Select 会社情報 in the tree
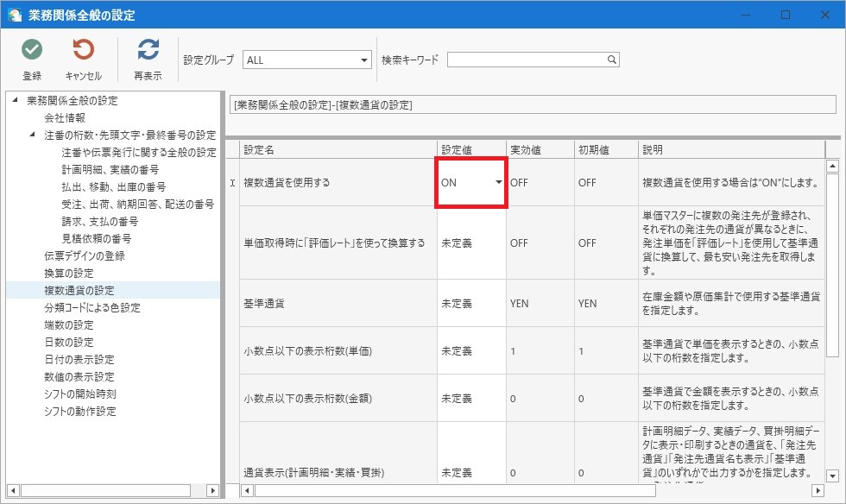The height and width of the screenshot is (504, 846). click(65, 117)
